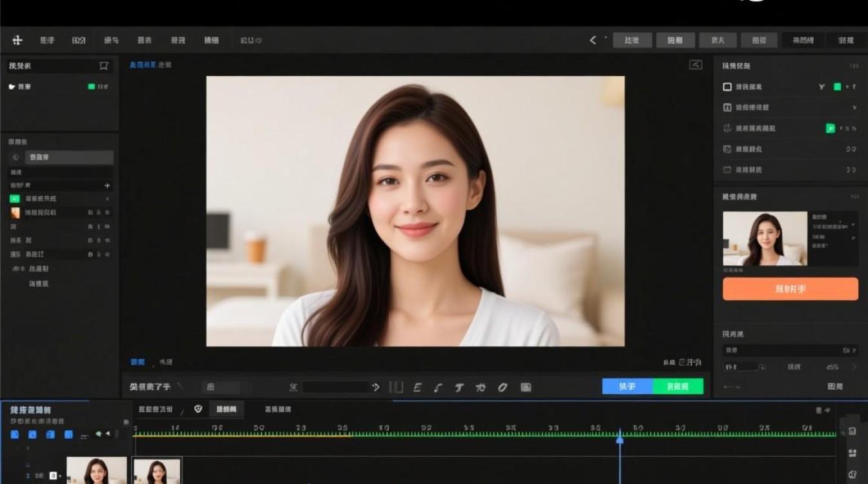Open the portrait thumbnail in the right panel
The image size is (868, 484).
[x=765, y=239]
